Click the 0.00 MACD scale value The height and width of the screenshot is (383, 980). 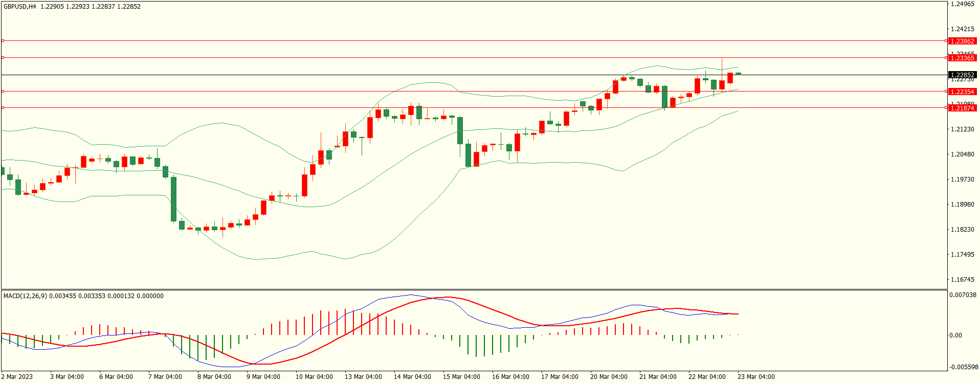tap(955, 335)
